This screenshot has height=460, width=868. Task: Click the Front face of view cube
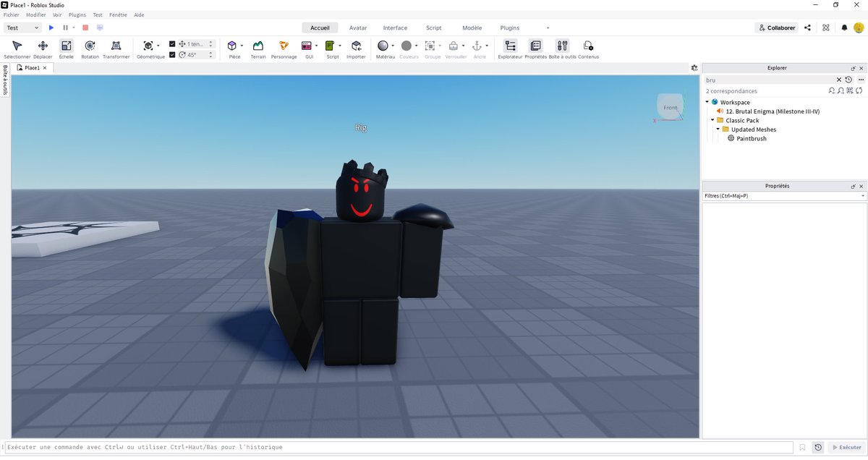(x=670, y=108)
